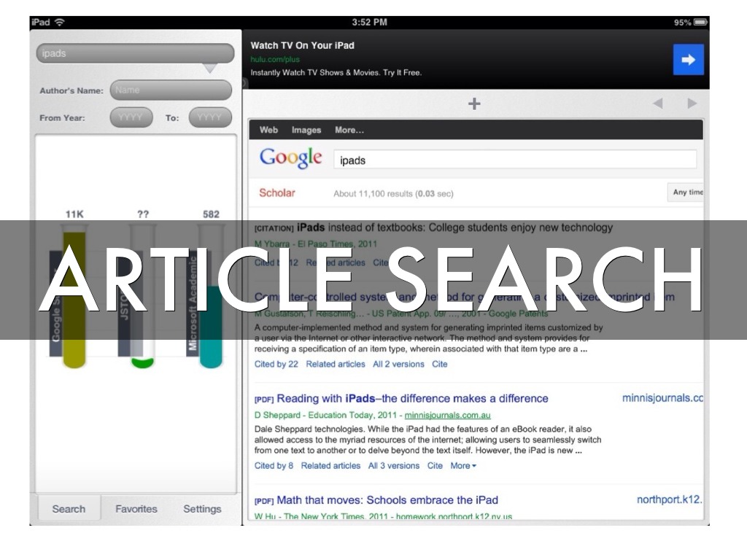Screen dimensions: 747x560
Task: Tap the blue arrow ad button
Action: click(x=688, y=60)
